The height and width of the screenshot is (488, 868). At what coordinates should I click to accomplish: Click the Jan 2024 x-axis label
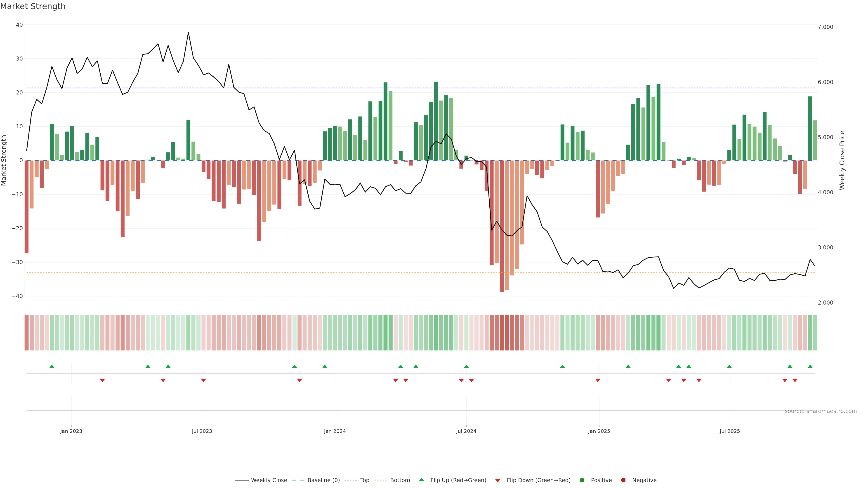(335, 431)
